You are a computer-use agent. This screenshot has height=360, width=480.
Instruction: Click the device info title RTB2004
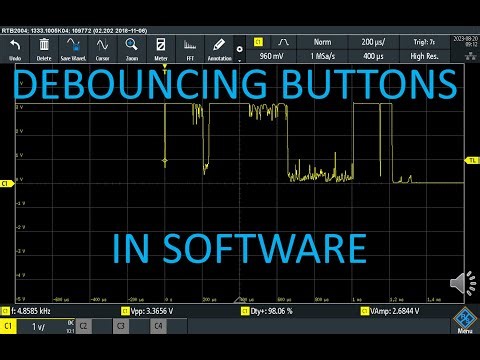74,31
